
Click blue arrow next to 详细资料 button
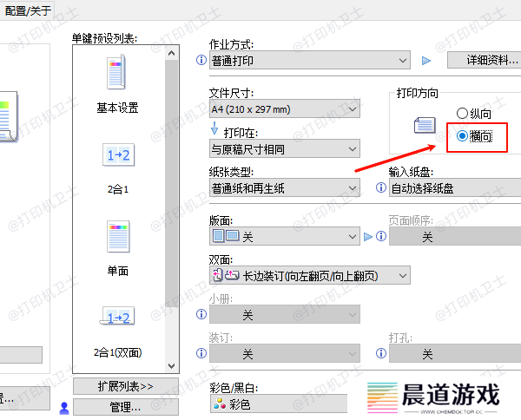(426, 61)
